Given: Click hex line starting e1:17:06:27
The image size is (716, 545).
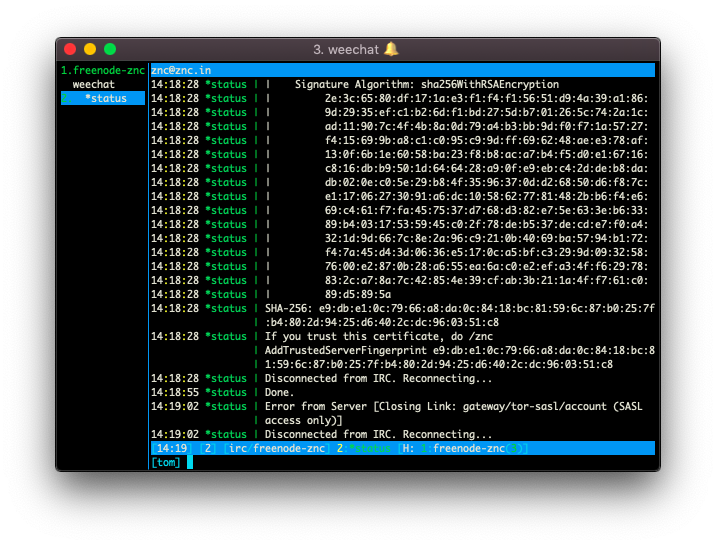Looking at the screenshot, I should 486,196.
